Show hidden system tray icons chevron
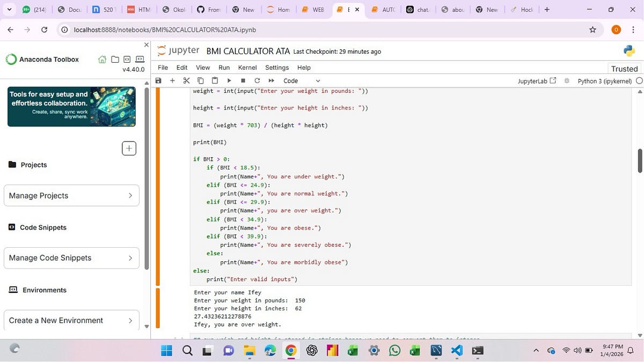Viewport: 644px width, 362px height. coord(536,351)
